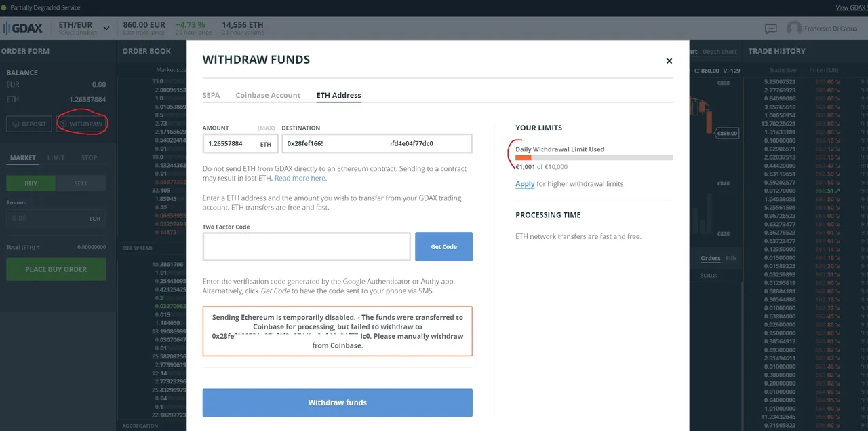Open the Read more here link

click(x=300, y=178)
